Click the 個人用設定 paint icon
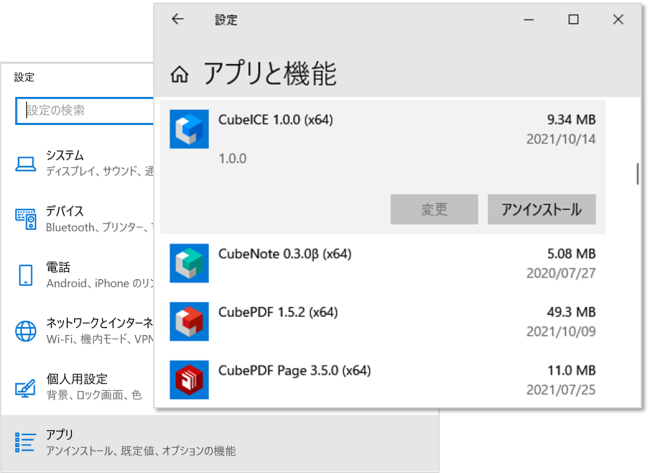The image size is (650, 473). (26, 388)
